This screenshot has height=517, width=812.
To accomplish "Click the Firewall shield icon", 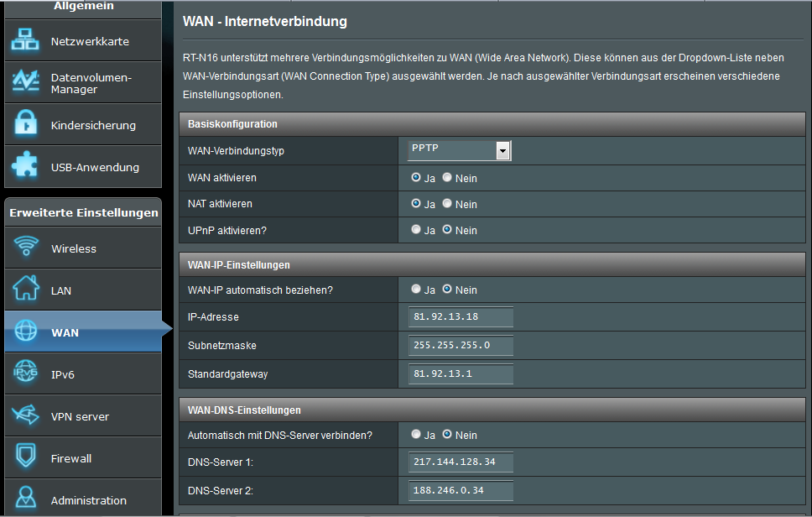I will coord(25,458).
